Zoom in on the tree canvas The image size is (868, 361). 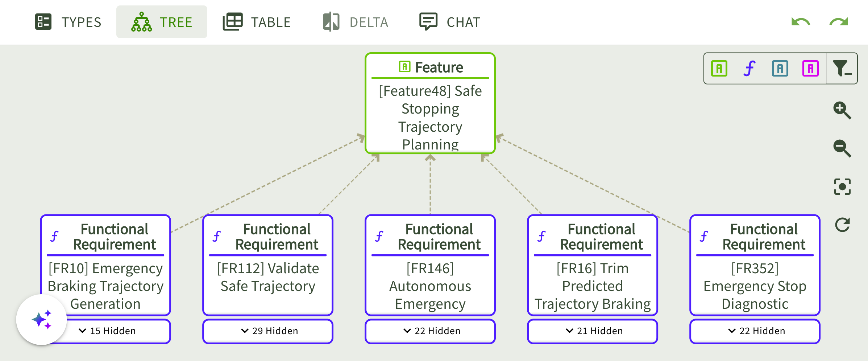(842, 110)
